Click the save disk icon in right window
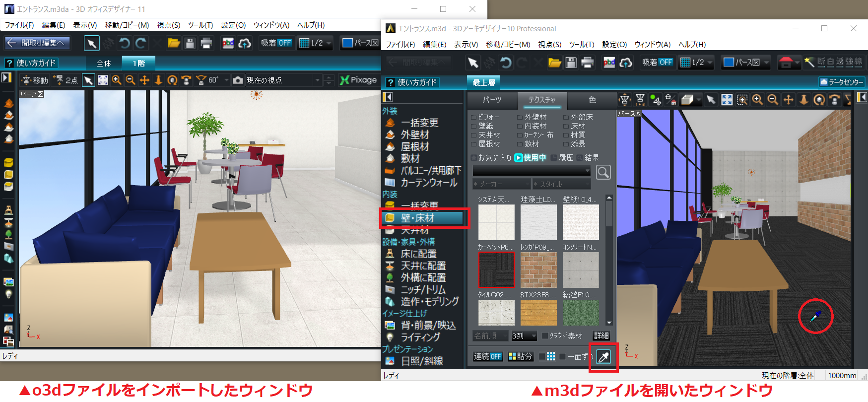Viewport: 868px width, 402px height. [x=571, y=63]
